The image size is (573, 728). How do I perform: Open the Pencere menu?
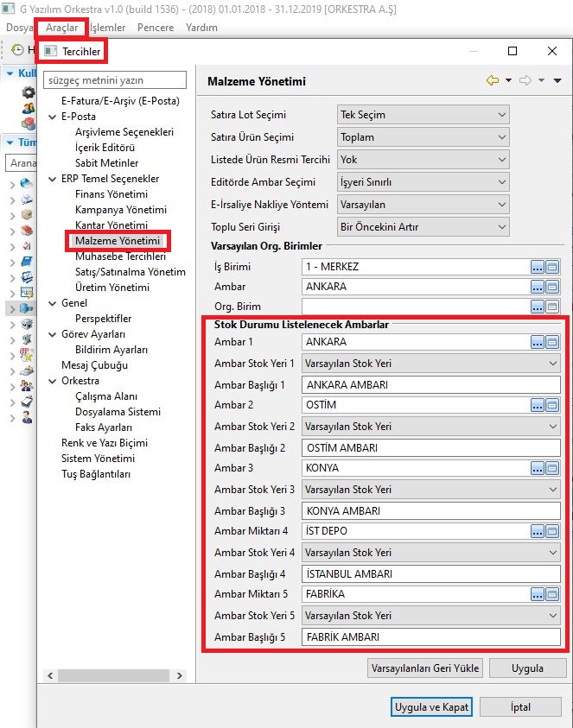point(156,28)
